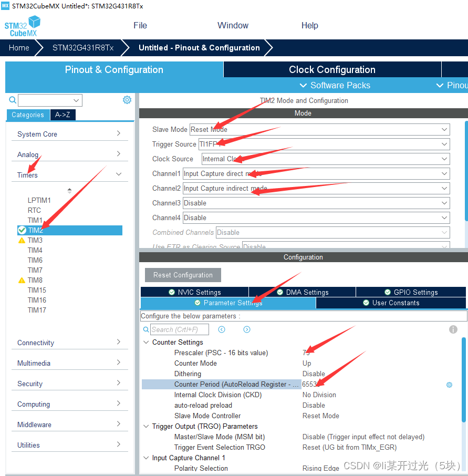The width and height of the screenshot is (468, 476).
Task: Select RTC in timers list
Action: tap(34, 210)
